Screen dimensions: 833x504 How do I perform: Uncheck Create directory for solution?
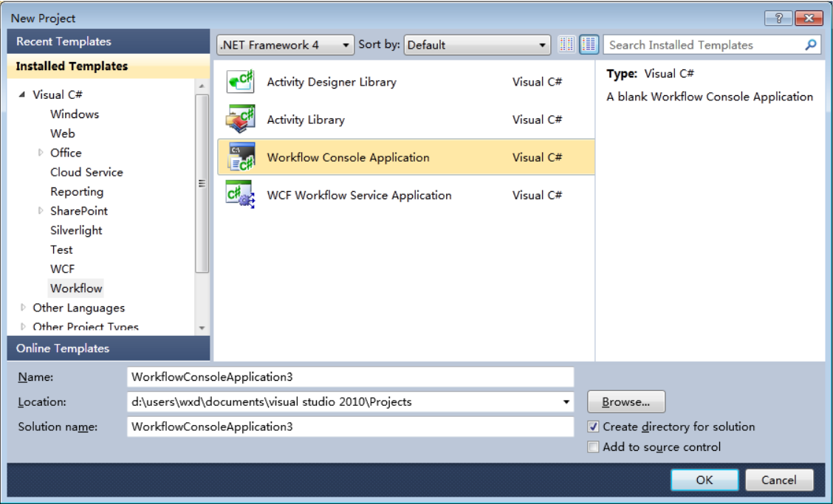click(594, 427)
